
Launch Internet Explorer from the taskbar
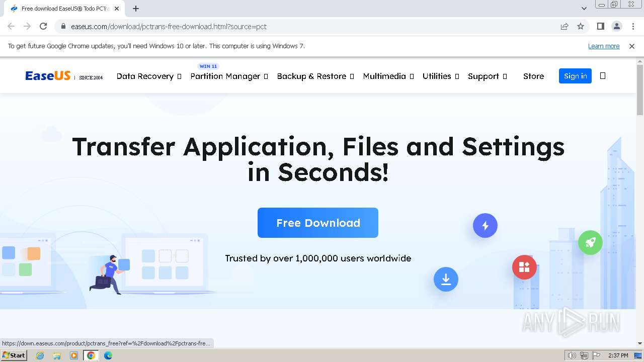tap(40, 355)
